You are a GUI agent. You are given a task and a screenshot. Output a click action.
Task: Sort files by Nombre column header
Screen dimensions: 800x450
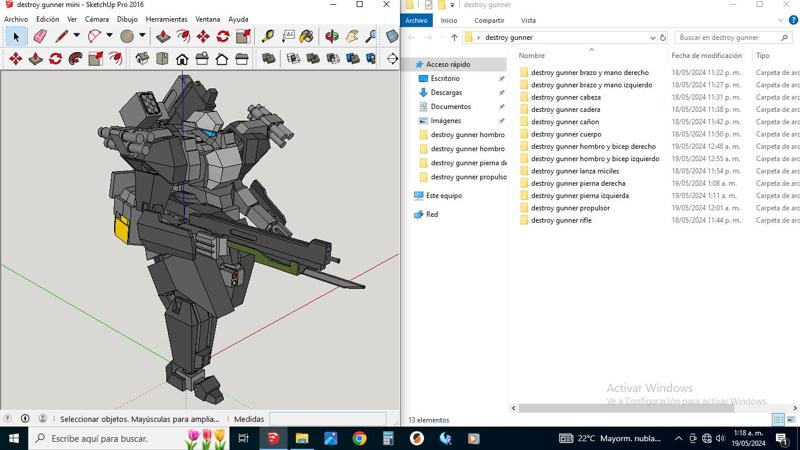532,55
